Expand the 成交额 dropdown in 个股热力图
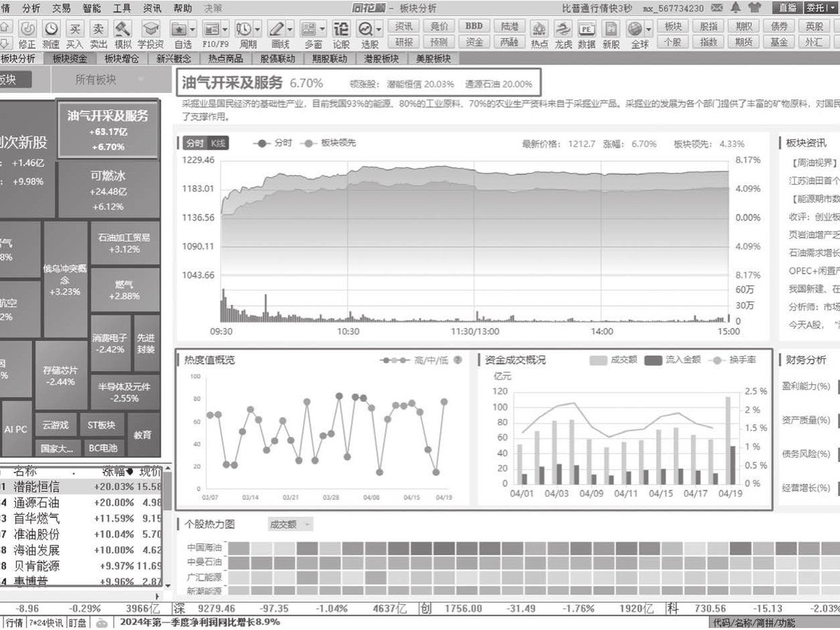The height and width of the screenshot is (630, 840). [290, 524]
